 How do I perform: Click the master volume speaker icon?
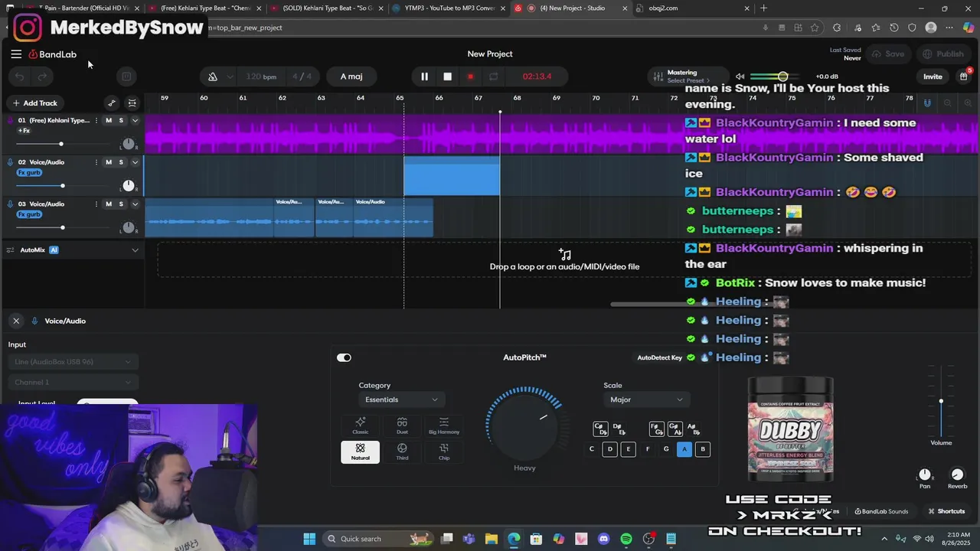click(x=740, y=77)
